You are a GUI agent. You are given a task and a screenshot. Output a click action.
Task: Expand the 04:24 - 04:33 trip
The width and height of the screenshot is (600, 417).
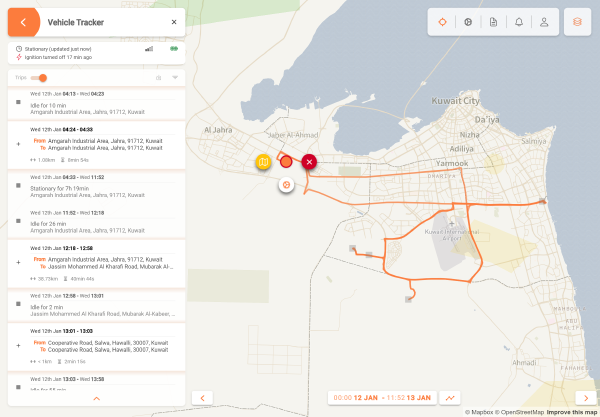(18, 144)
